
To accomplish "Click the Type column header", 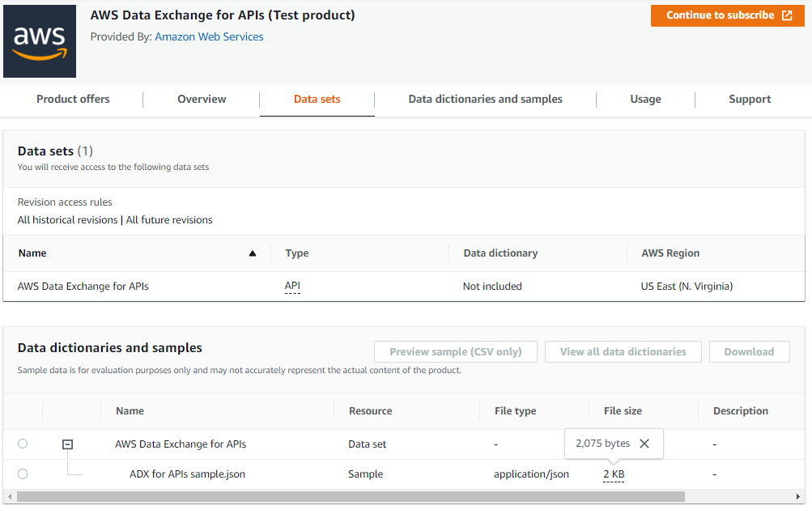I will tap(297, 253).
